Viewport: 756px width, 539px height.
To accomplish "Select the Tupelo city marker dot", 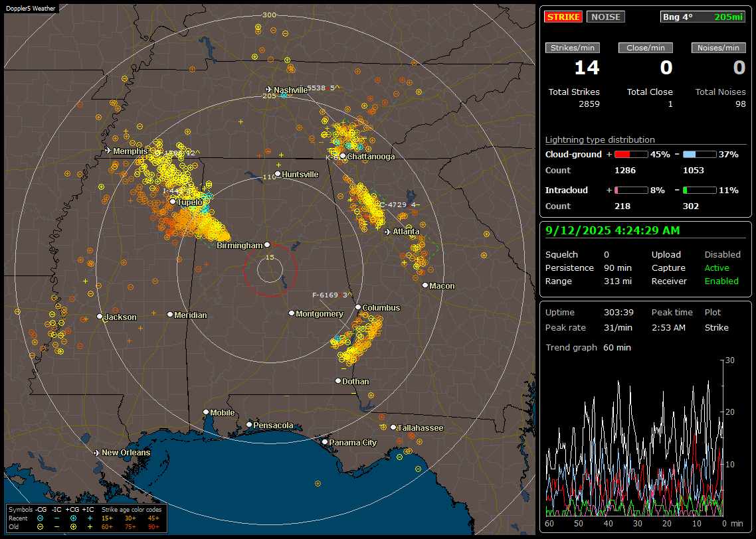I will click(173, 201).
